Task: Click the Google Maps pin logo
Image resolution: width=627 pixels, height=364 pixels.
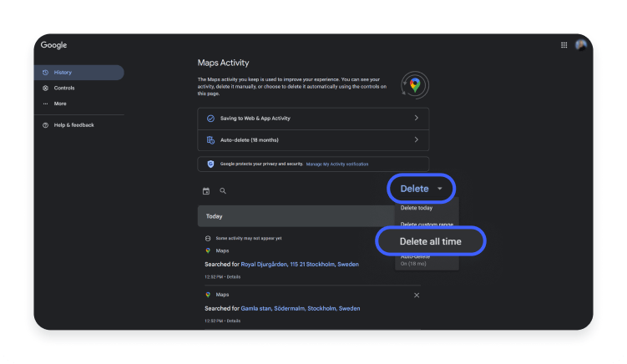Action: pos(415,85)
